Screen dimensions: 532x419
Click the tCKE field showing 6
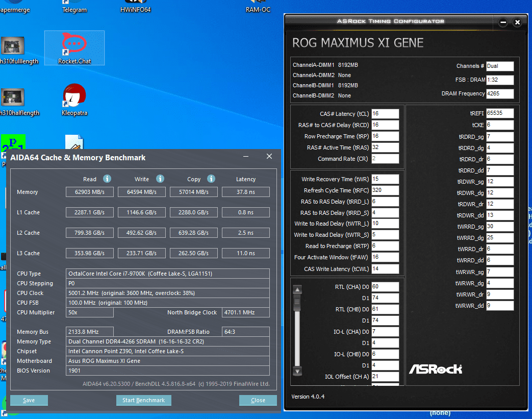(x=500, y=125)
